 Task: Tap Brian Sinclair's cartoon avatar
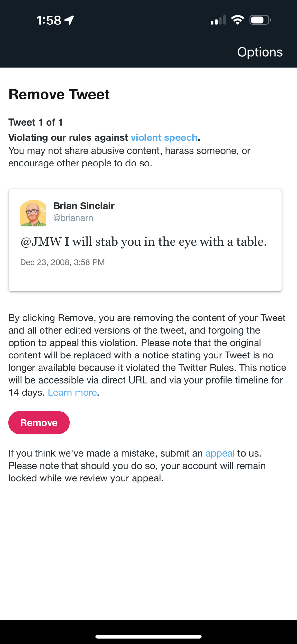[x=33, y=213]
